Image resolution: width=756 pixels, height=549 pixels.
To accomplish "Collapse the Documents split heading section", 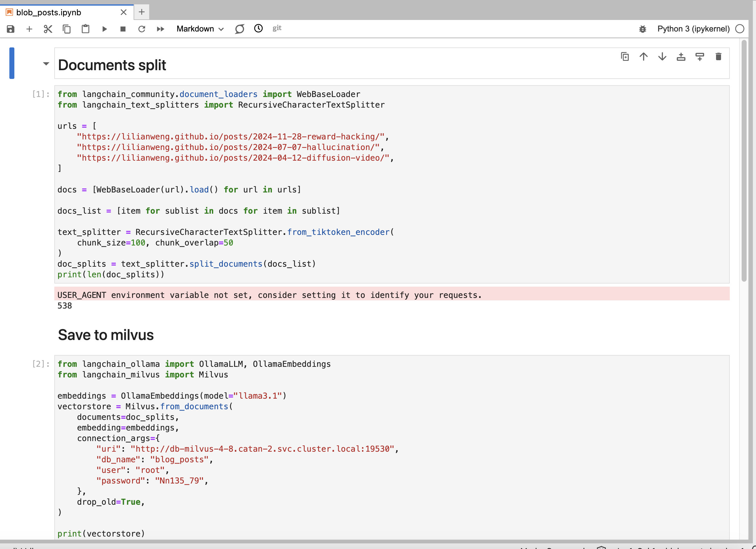I will [x=46, y=64].
